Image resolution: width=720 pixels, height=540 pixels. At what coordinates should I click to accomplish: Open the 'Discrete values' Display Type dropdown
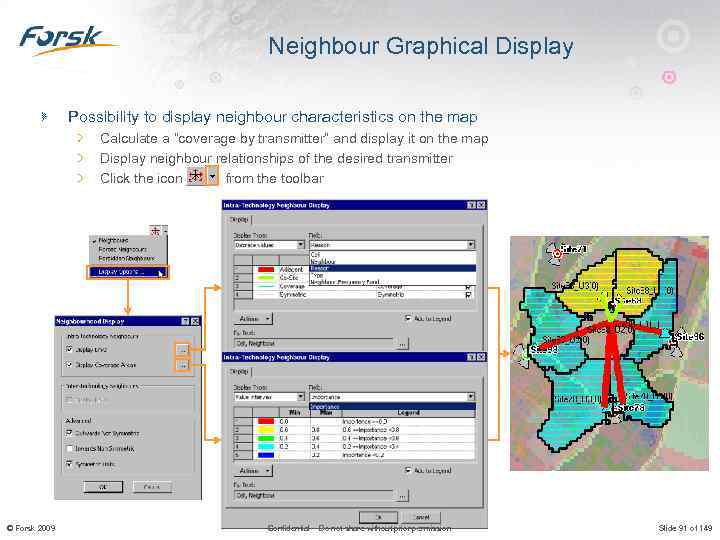[x=301, y=245]
